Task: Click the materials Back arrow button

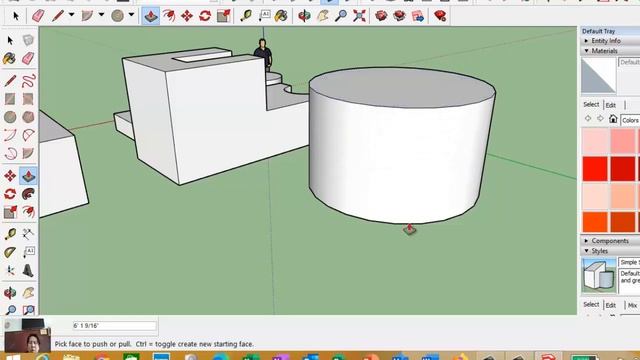Action: click(588, 118)
